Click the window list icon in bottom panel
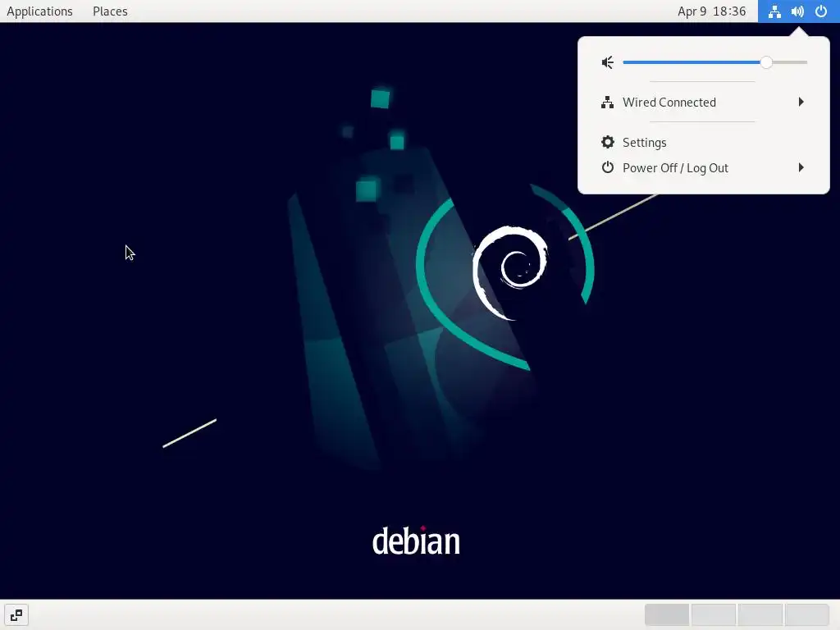Screen dimensions: 840x630 (16, 615)
